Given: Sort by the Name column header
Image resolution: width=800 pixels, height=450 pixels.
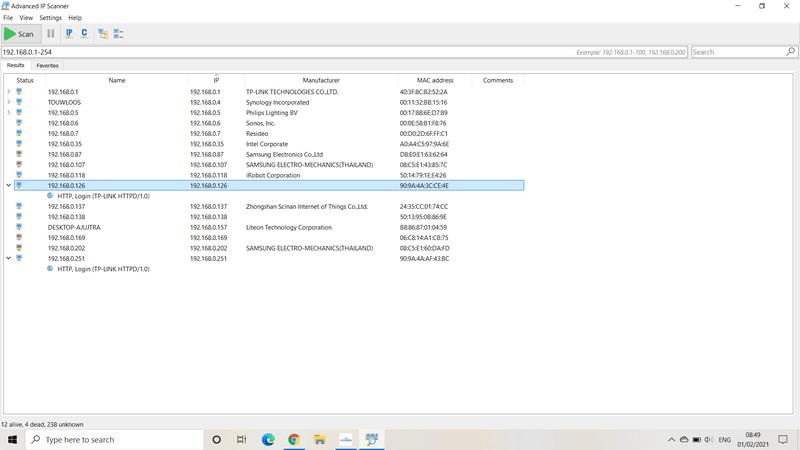Looking at the screenshot, I should point(117,80).
